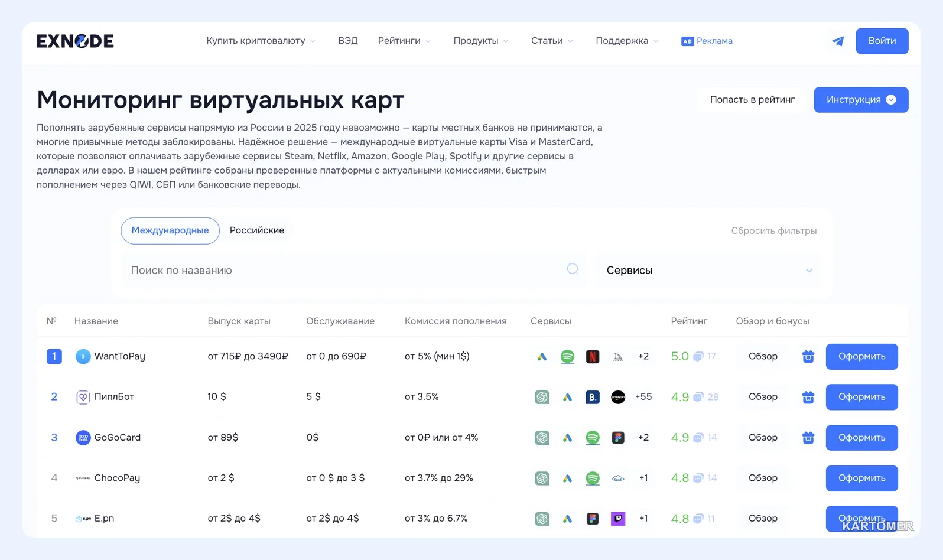The width and height of the screenshot is (943, 560).
Task: Click the gift bonus icon for ПиплБот
Action: [x=808, y=397]
